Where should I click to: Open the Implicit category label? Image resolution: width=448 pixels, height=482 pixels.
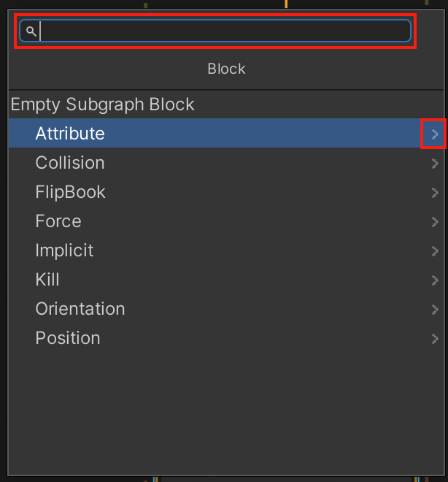pos(64,250)
